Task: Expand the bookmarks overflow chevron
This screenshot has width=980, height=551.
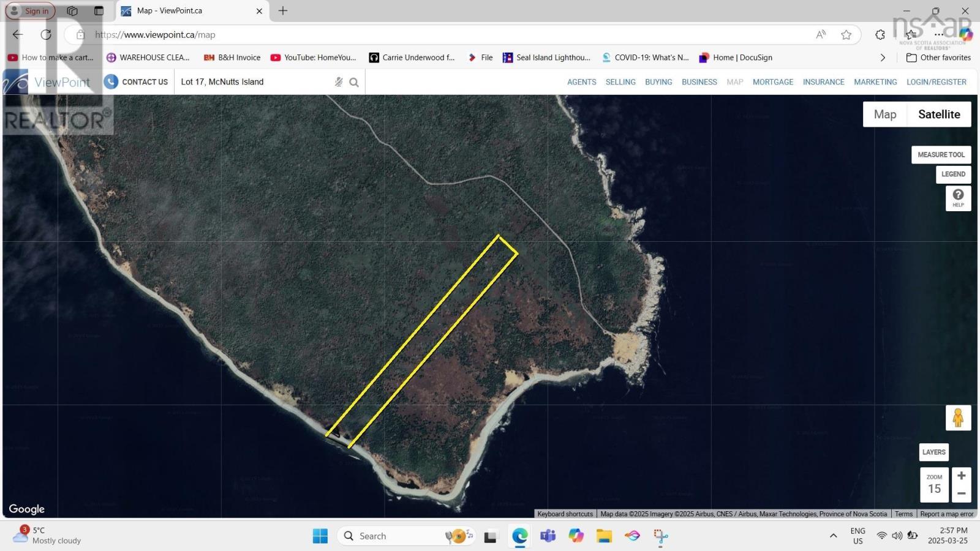Action: pos(883,58)
